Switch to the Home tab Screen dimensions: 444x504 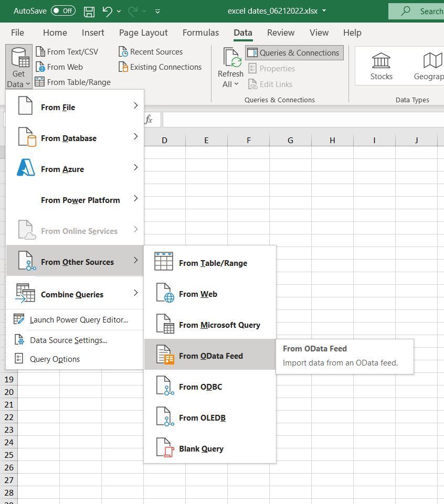55,33
